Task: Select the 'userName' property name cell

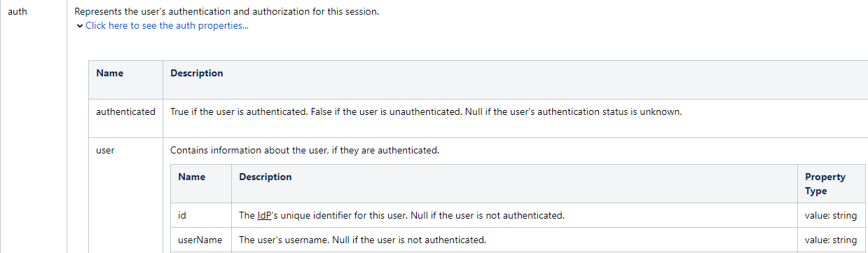Action: click(x=200, y=240)
